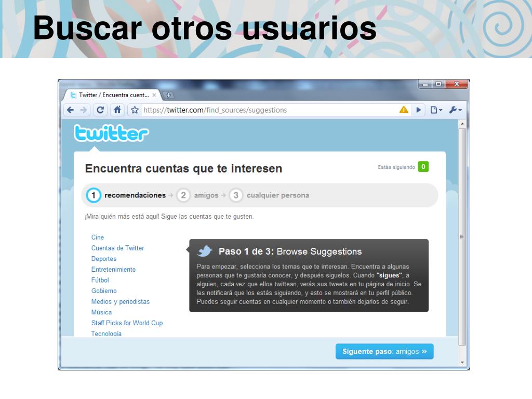Screen dimensions: 532x399
Task: Click the scrollbar up arrow
Action: [462, 124]
